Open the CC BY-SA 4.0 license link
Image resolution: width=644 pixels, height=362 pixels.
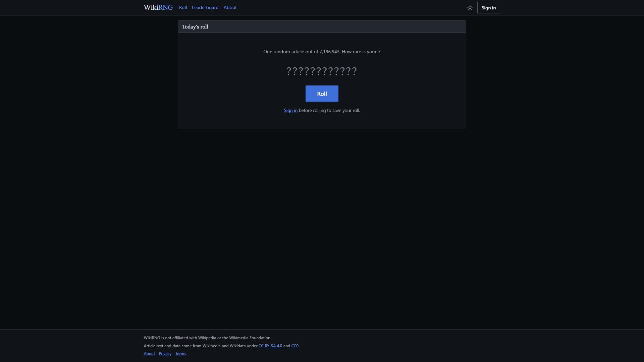[270, 346]
